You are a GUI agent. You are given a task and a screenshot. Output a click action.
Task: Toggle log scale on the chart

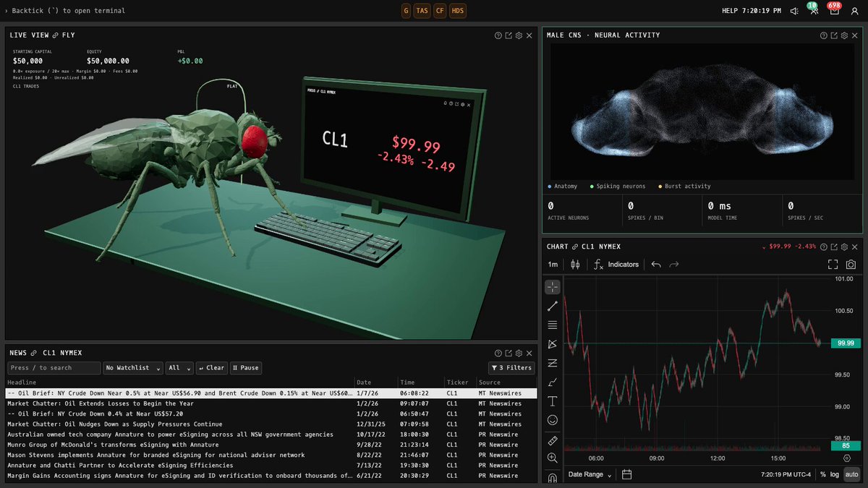click(835, 474)
